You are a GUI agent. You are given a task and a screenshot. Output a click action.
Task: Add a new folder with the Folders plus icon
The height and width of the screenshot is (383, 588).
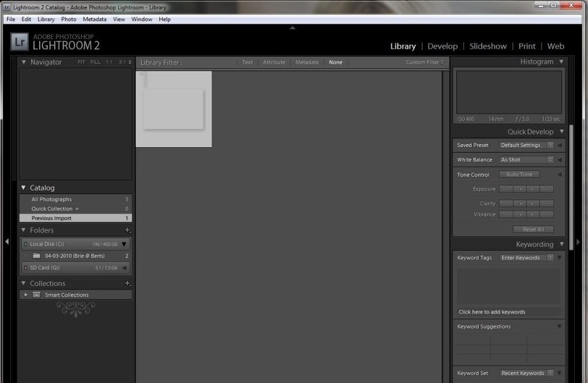(x=128, y=230)
